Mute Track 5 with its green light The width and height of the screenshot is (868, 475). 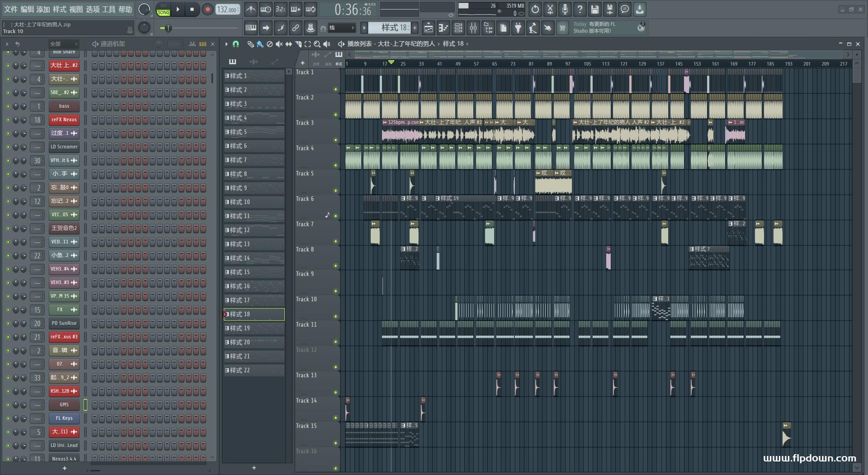[x=335, y=191]
